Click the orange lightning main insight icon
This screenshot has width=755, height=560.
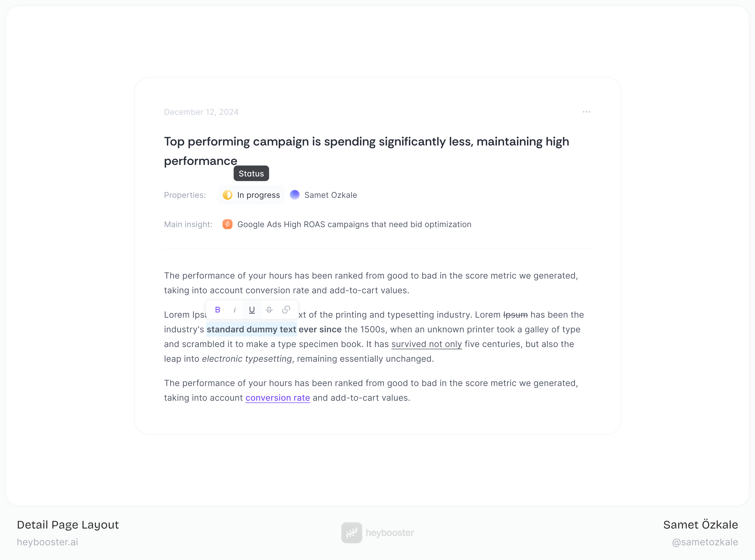coord(227,224)
